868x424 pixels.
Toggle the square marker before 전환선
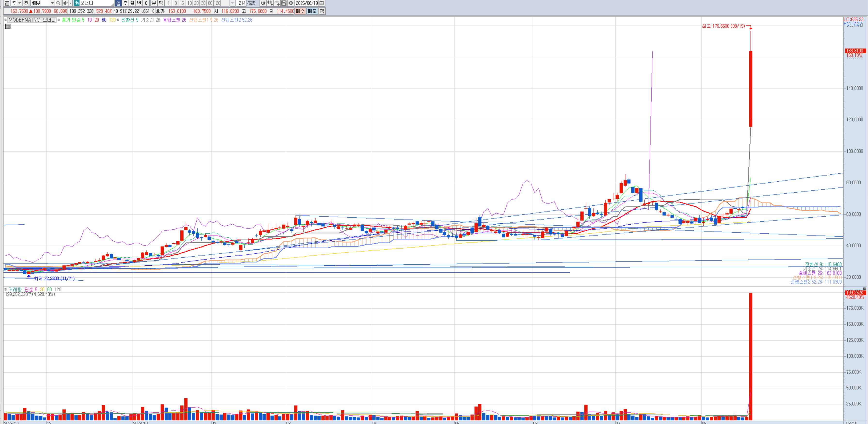point(118,20)
